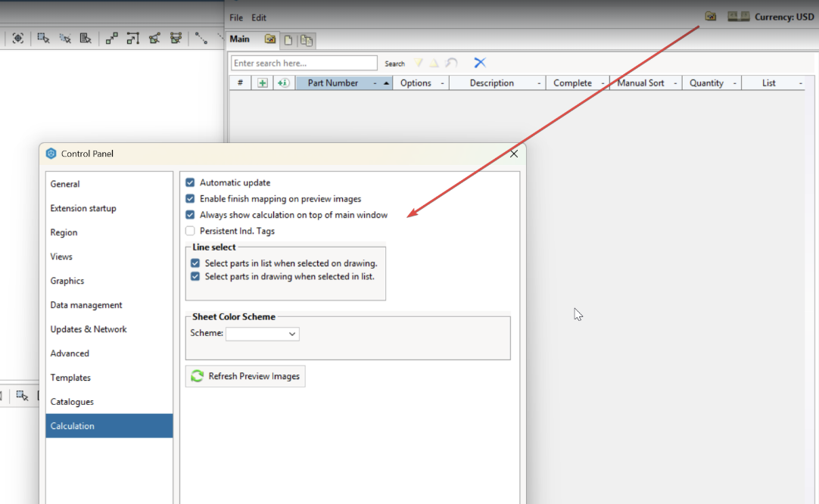Clear search with the blue X icon
The height and width of the screenshot is (504, 819).
click(x=479, y=63)
